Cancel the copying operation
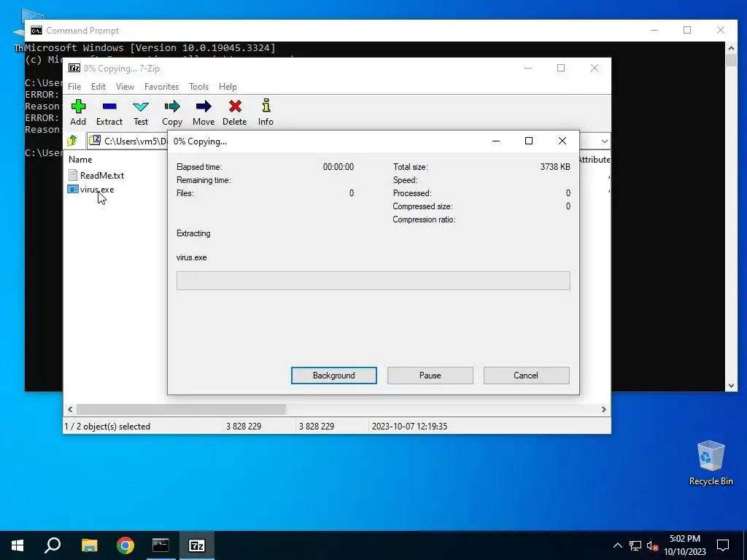The width and height of the screenshot is (747, 560). 526,376
